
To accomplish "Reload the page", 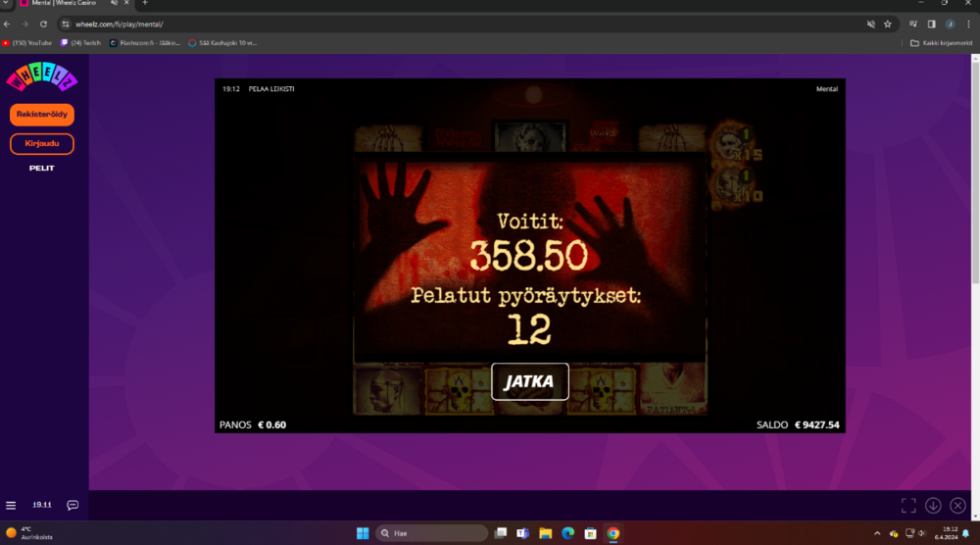I will pyautogui.click(x=43, y=25).
